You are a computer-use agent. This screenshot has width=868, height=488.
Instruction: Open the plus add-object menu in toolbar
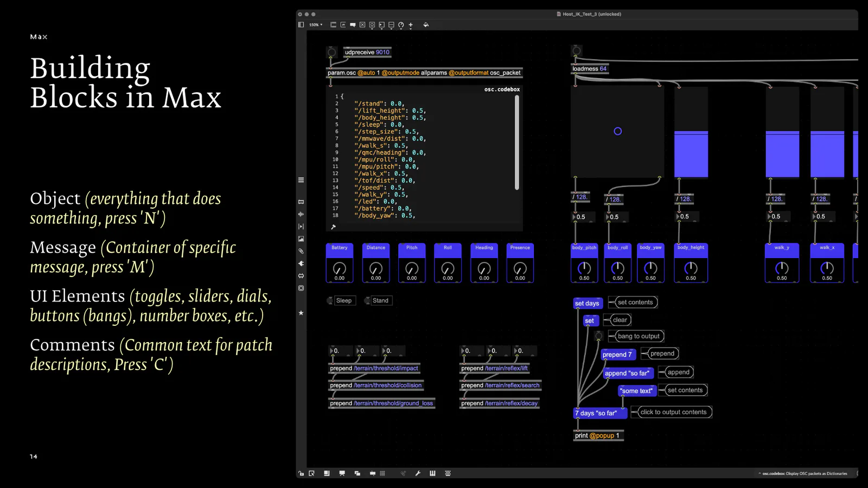[x=411, y=25]
